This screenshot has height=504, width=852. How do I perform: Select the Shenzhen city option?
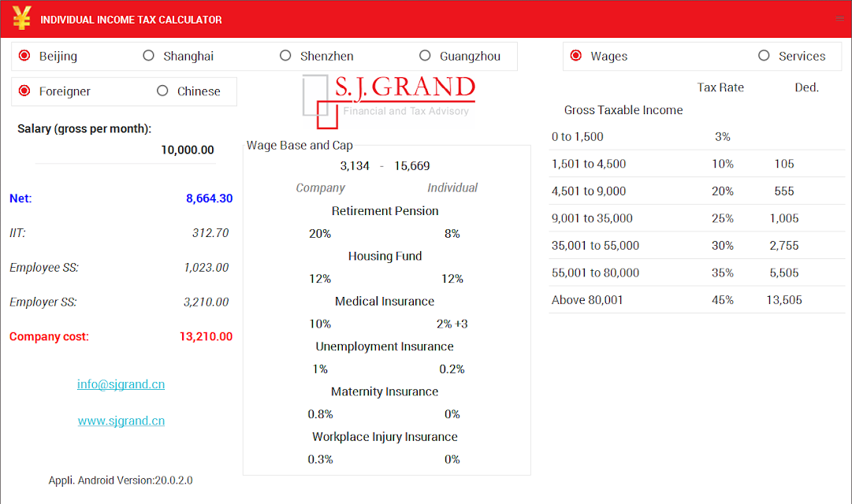click(x=316, y=56)
